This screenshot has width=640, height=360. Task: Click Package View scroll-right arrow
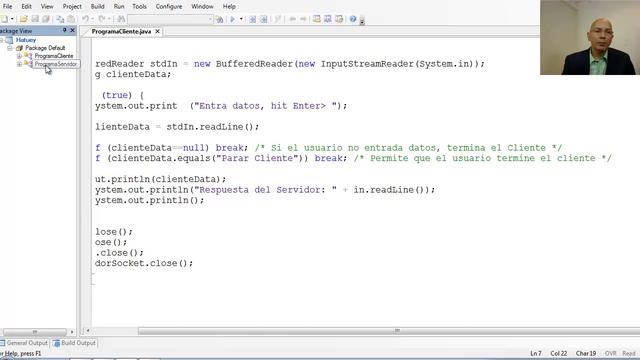tap(72, 332)
